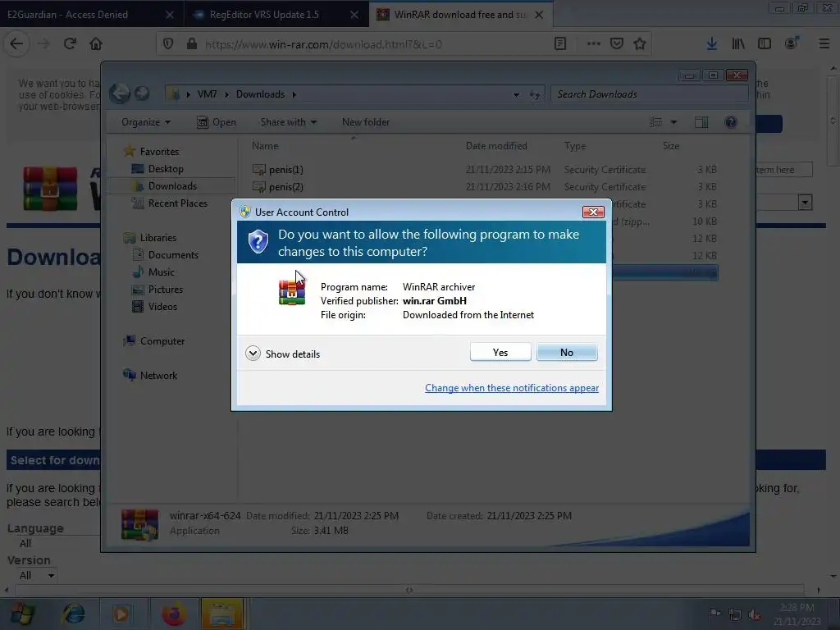Viewport: 840px width, 630px height.
Task: Click the padlock site security icon
Action: click(x=191, y=44)
